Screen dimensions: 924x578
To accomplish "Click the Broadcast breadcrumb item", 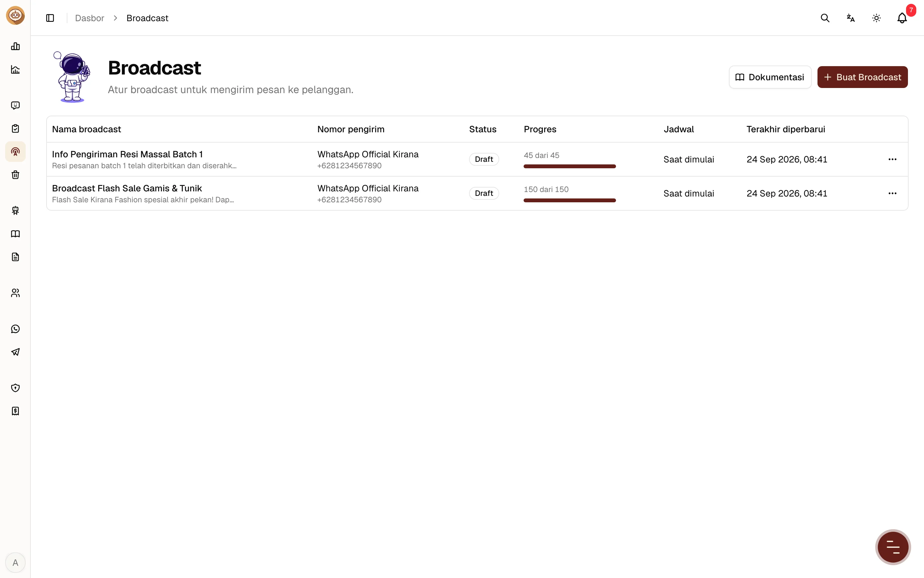I will [x=147, y=18].
